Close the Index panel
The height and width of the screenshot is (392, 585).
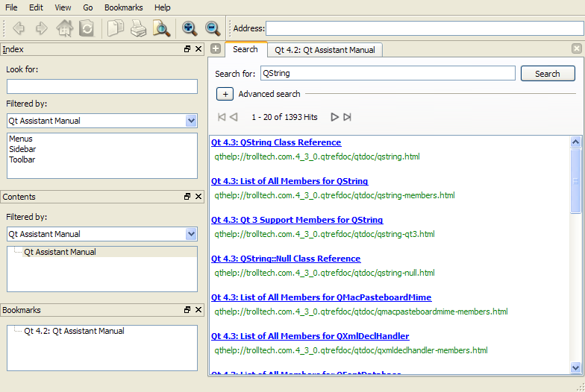tap(198, 49)
